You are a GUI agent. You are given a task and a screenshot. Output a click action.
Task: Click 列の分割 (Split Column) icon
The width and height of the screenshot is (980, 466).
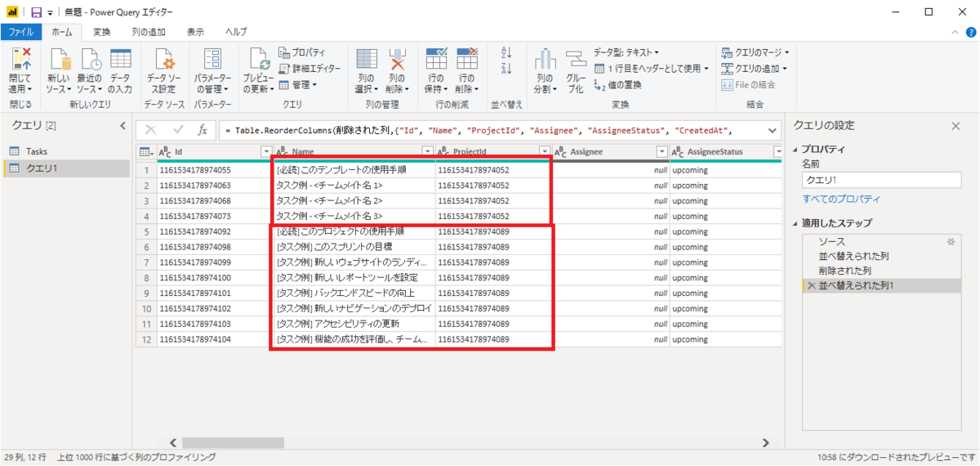point(545,60)
